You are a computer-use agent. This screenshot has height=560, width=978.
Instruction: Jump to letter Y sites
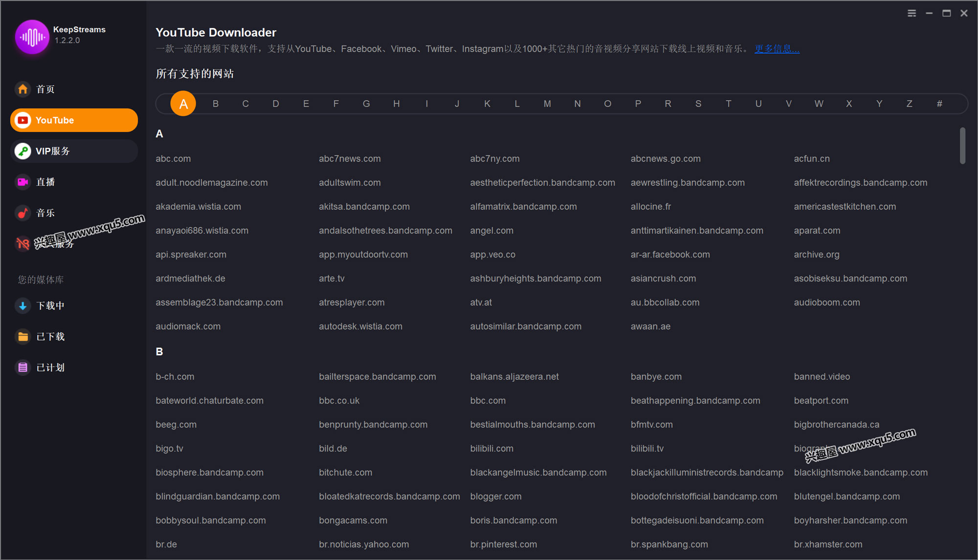coord(879,104)
